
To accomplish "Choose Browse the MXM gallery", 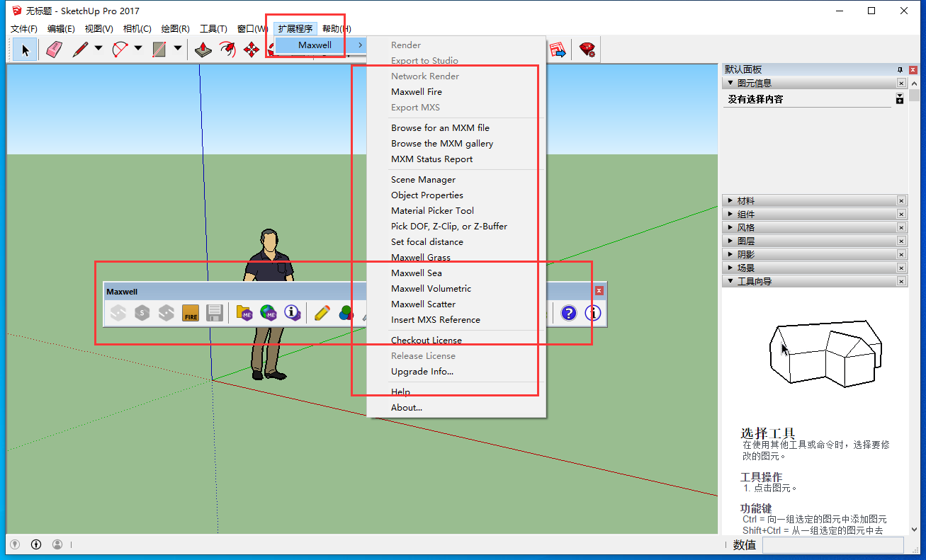I will coord(456,144).
